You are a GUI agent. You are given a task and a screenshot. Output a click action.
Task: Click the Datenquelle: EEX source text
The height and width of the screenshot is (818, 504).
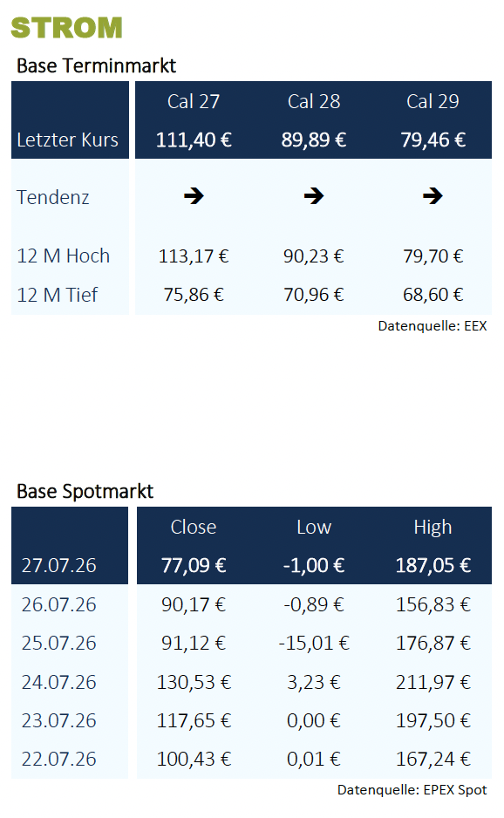(x=432, y=326)
